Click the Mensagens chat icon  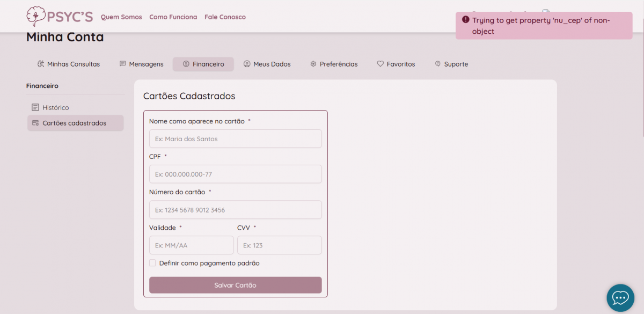pos(122,64)
